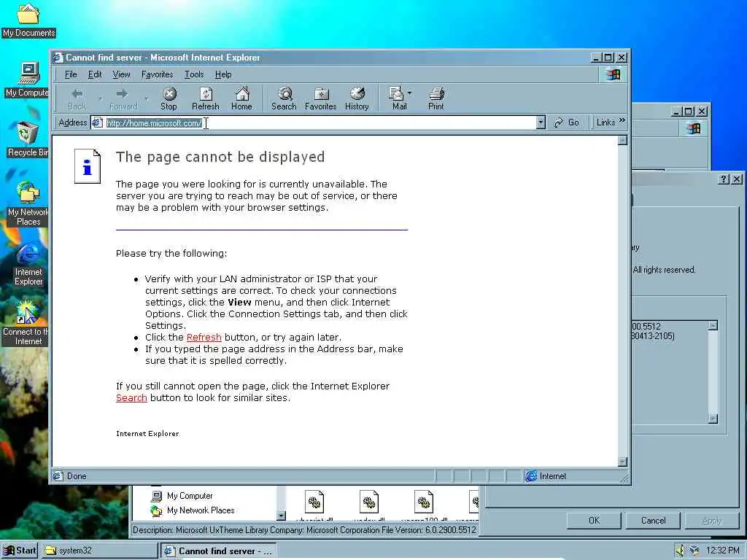Select Internet Explorer desktop shortcut
Image resolution: width=747 pixels, height=560 pixels.
click(x=28, y=265)
